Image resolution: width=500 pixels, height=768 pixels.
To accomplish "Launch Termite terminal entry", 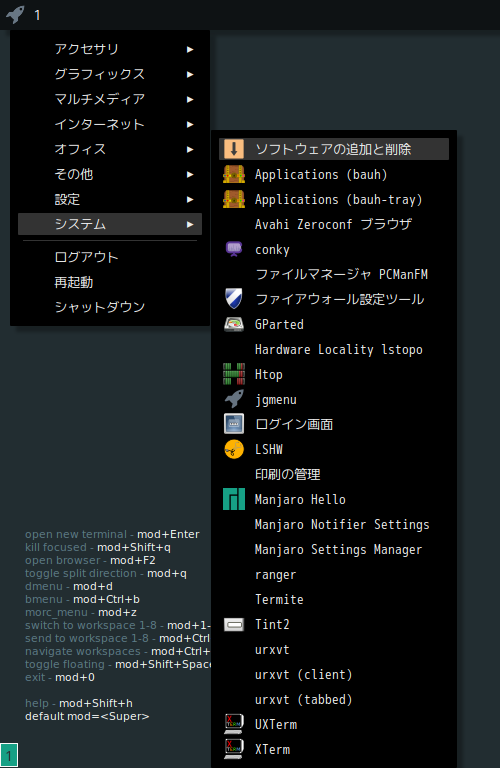I will pyautogui.click(x=333, y=600).
